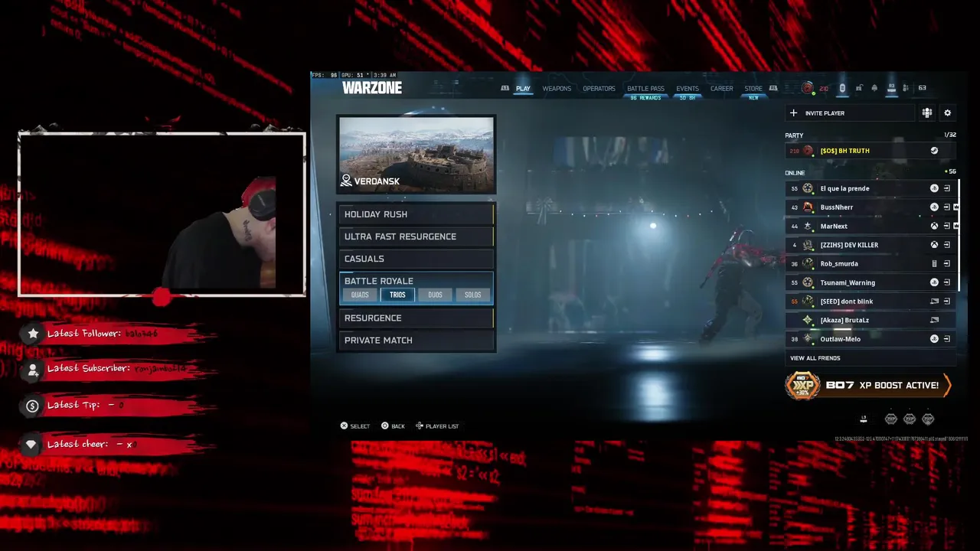This screenshot has height=551, width=980.
Task: Click the notifications bell icon
Action: [x=874, y=88]
